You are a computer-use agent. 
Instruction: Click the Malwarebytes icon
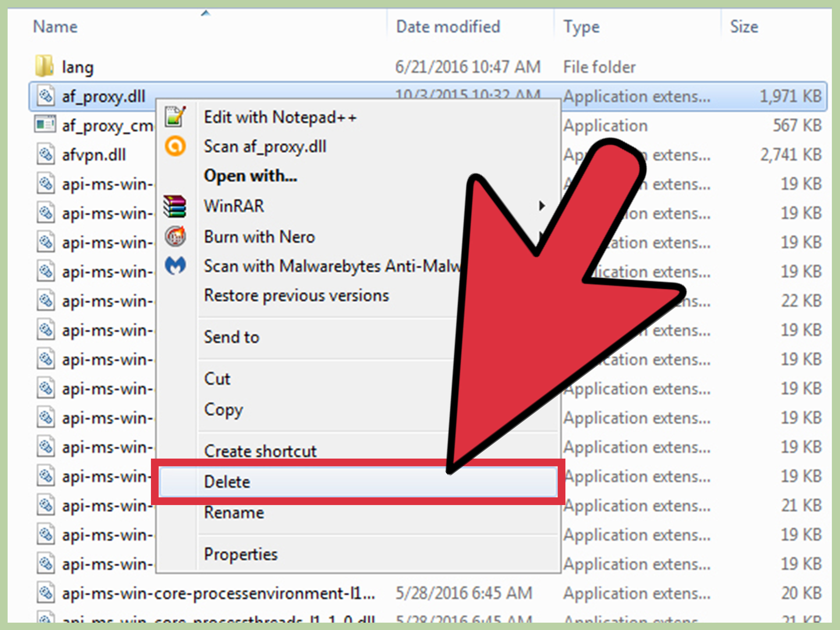175,265
